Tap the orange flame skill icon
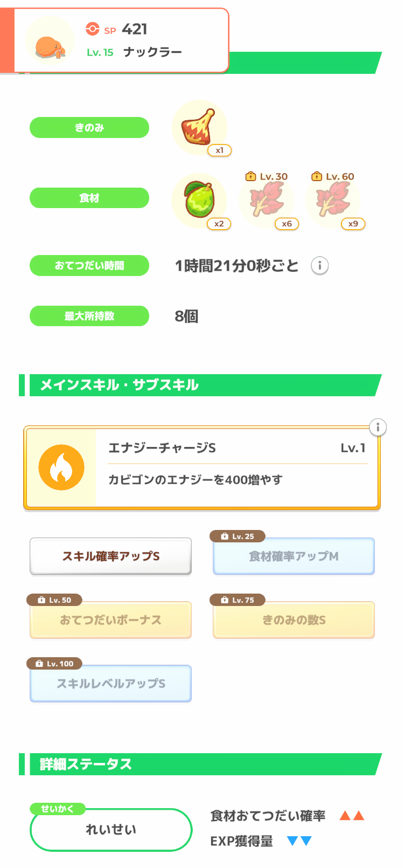The width and height of the screenshot is (404, 868). pyautogui.click(x=61, y=468)
